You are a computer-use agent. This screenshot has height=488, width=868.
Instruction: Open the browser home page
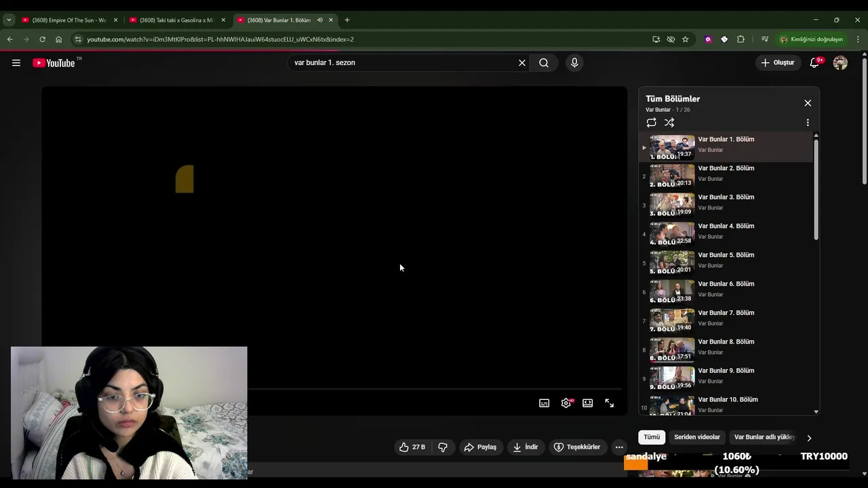[58, 39]
